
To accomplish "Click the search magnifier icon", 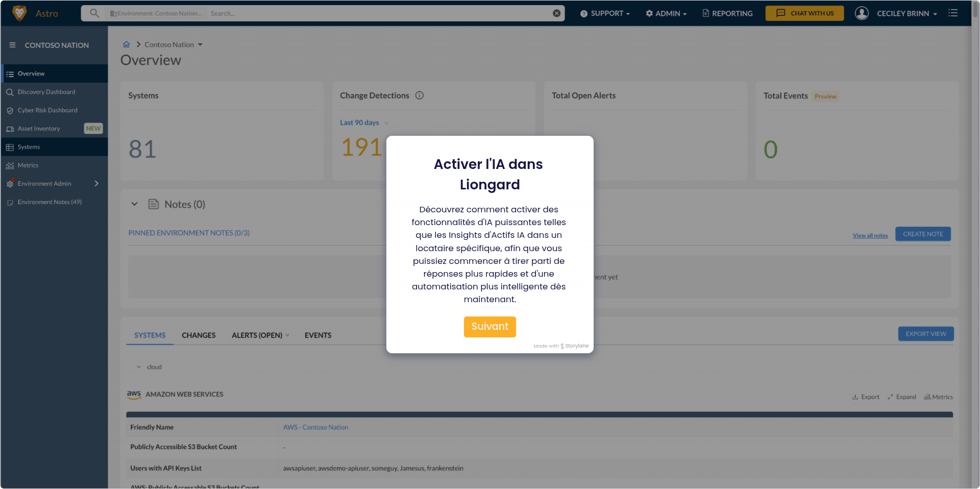I will (x=94, y=13).
